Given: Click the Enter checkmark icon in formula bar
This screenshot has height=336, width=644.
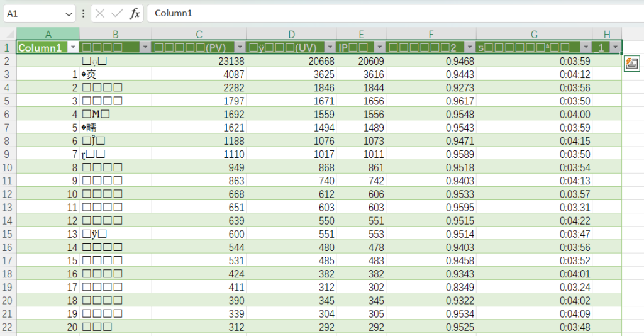Looking at the screenshot, I should pyautogui.click(x=117, y=13).
